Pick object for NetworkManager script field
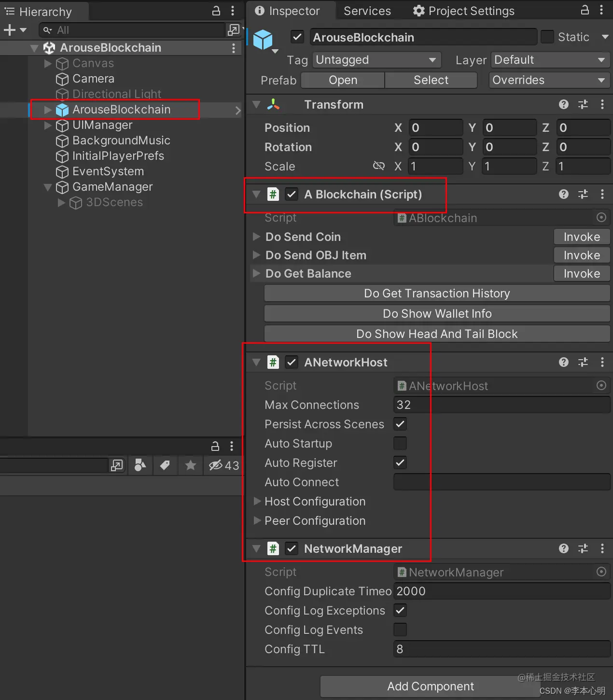Screen dimensions: 613x700 click(x=601, y=572)
